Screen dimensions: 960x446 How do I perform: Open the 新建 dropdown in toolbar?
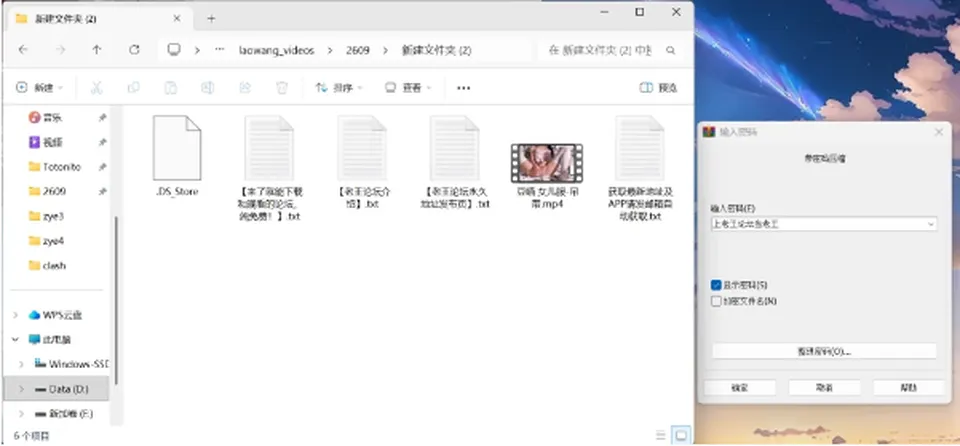tap(40, 88)
